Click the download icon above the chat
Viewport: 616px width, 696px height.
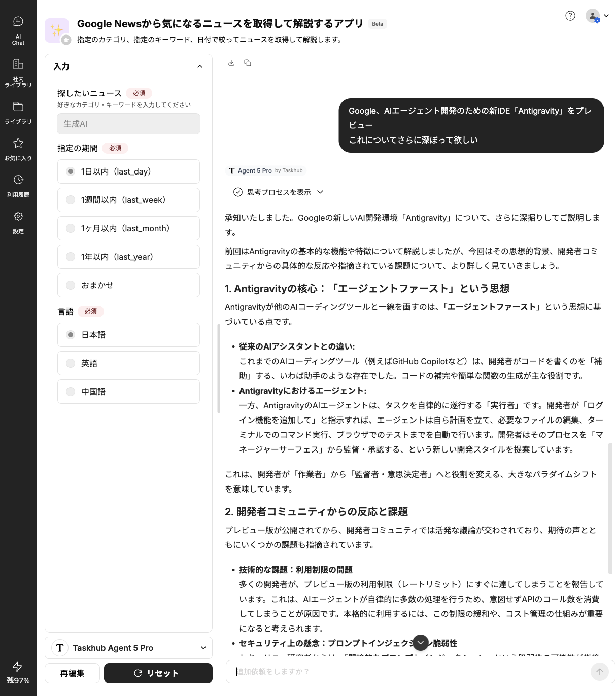(231, 63)
